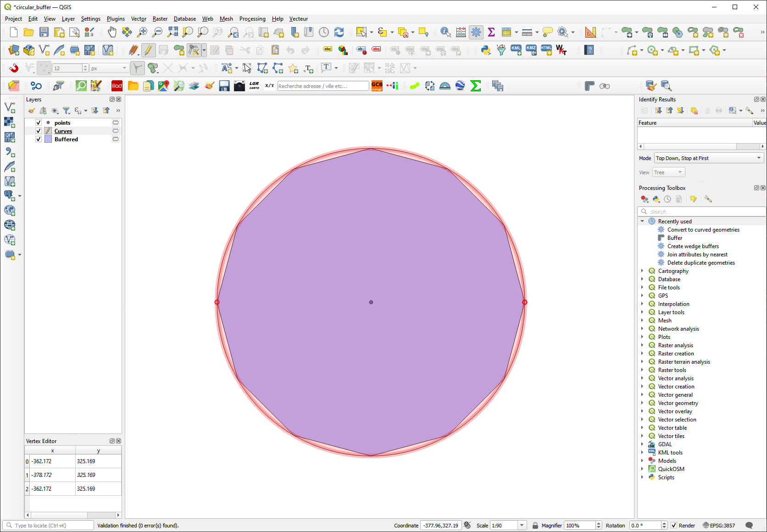Expand the Cartography toolbox group
This screenshot has height=532, width=767.
point(642,271)
